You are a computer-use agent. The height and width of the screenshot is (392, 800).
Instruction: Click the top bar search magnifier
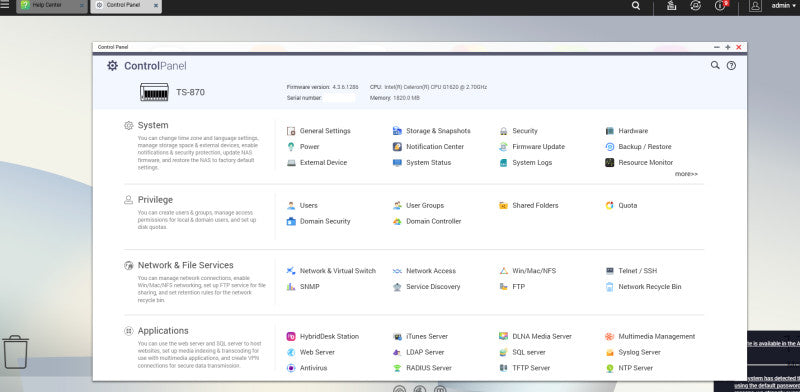[636, 6]
